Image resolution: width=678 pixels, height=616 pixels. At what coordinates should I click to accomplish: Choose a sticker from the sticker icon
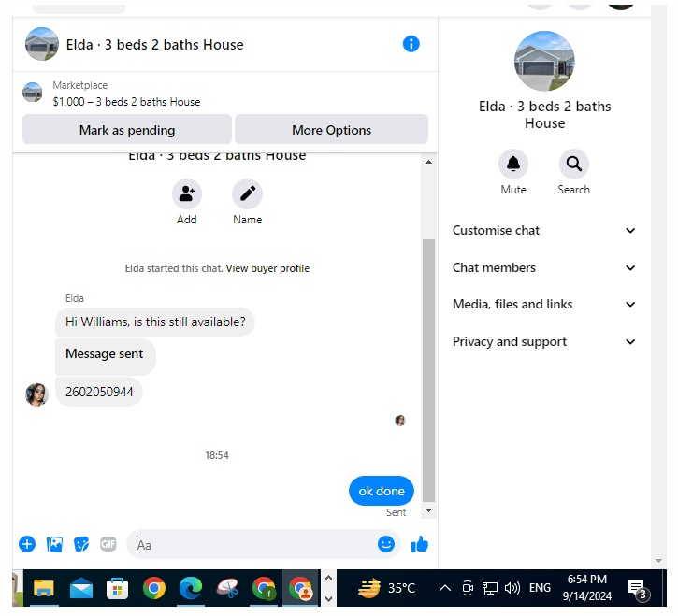81,544
